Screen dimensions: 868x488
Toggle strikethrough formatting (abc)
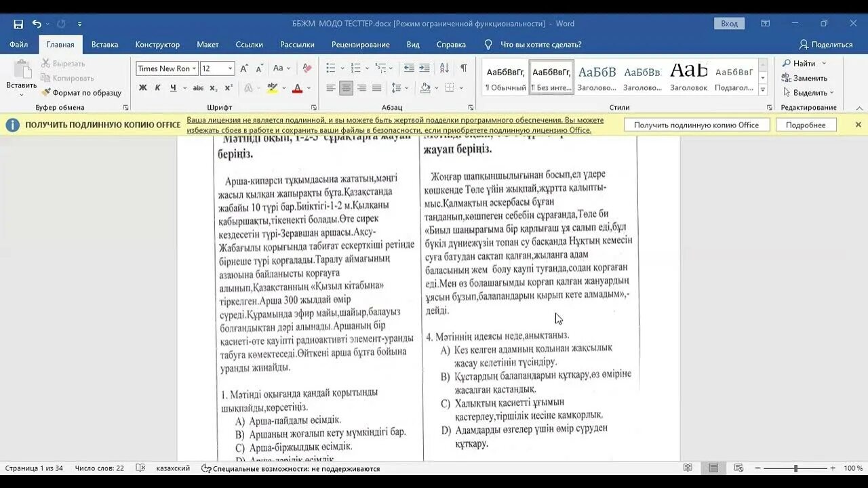(198, 88)
